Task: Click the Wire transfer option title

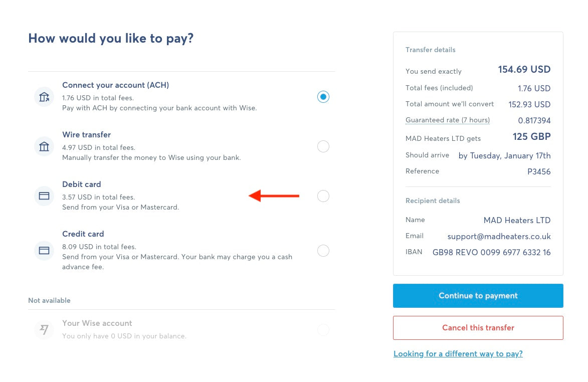Action: [x=86, y=134]
